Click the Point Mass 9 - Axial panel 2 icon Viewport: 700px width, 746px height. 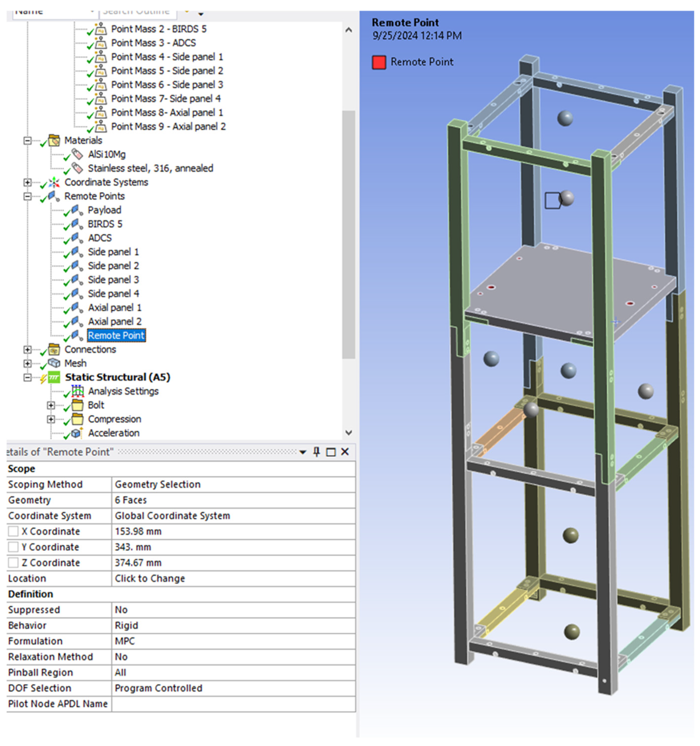[x=101, y=126]
